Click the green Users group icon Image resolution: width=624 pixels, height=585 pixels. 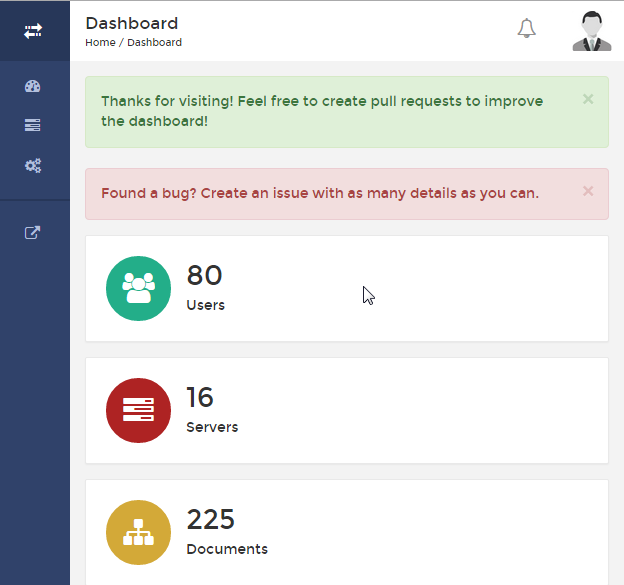click(x=138, y=289)
